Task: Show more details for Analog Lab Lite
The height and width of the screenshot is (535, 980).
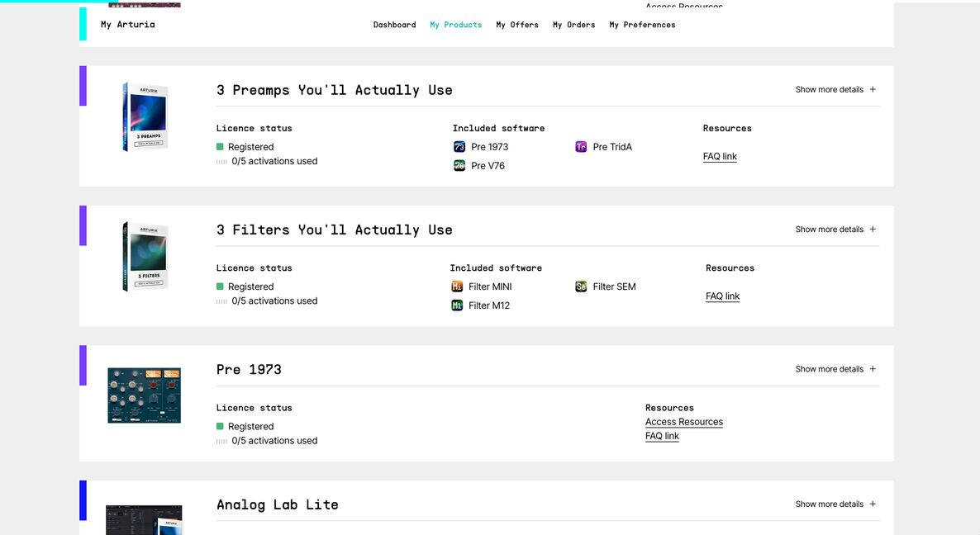Action: point(835,504)
